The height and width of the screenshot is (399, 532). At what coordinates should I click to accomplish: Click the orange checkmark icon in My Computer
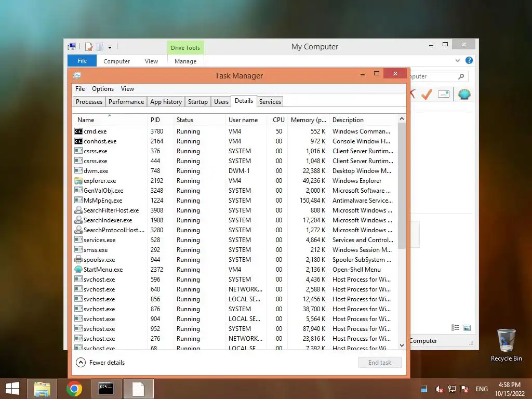coord(427,94)
